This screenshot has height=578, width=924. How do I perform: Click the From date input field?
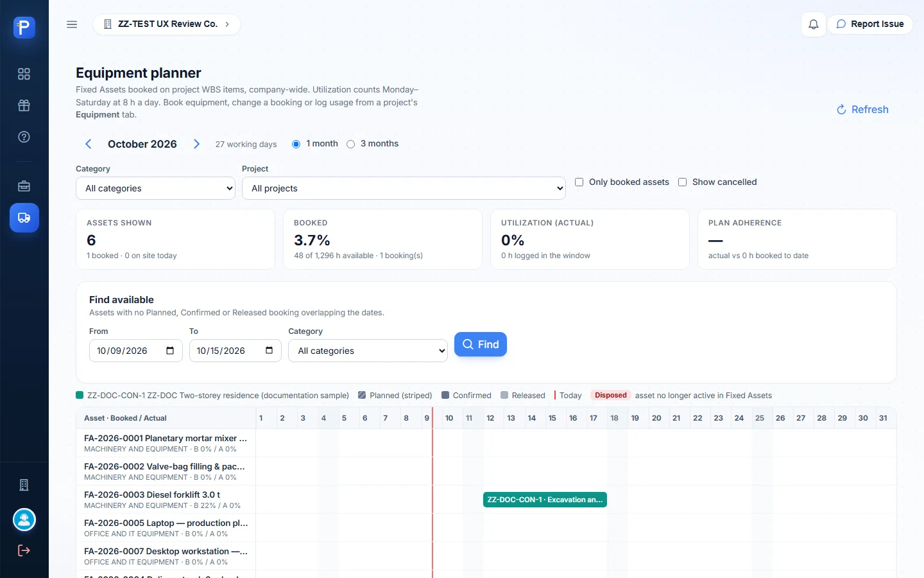click(136, 351)
